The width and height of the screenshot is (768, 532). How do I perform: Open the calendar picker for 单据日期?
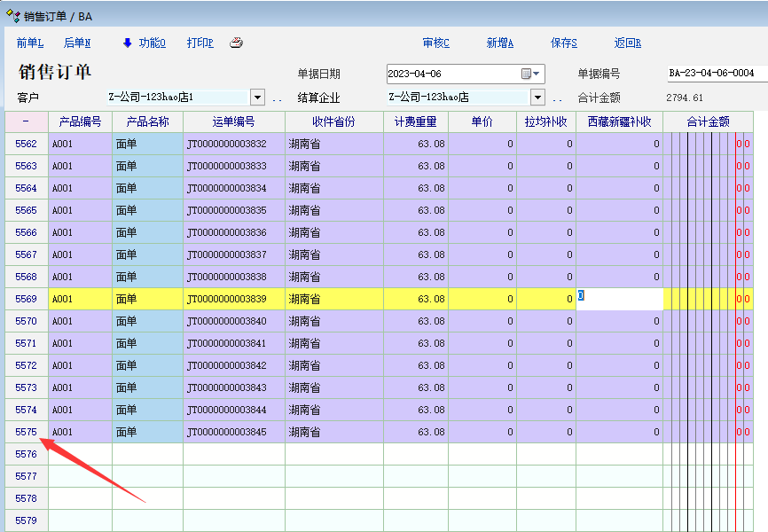tap(530, 74)
